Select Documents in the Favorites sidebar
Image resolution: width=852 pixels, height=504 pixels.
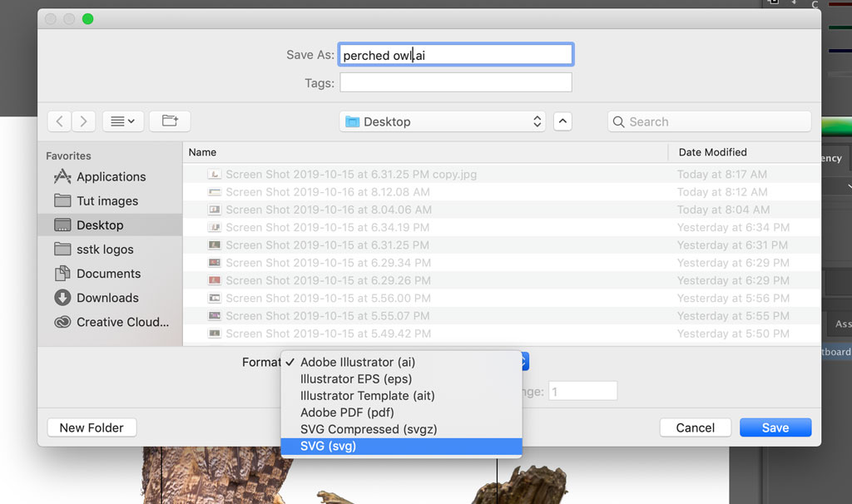[x=108, y=274]
